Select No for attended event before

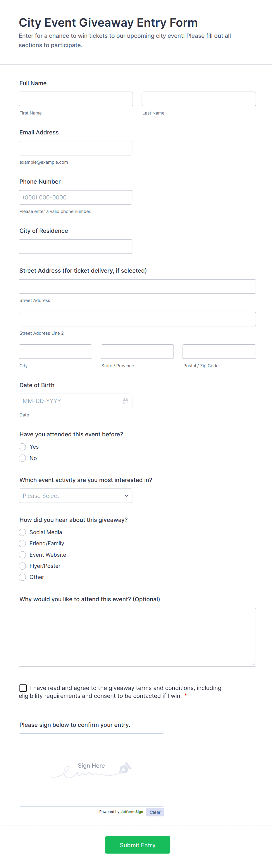pos(23,458)
